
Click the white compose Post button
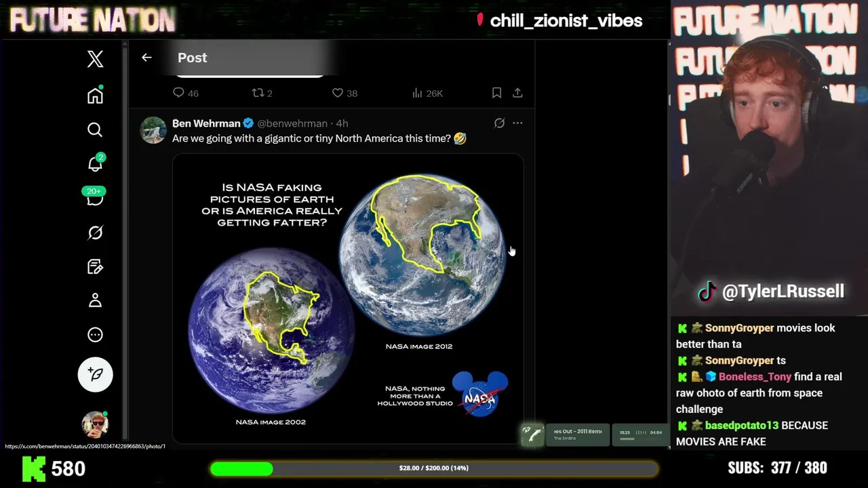[95, 374]
